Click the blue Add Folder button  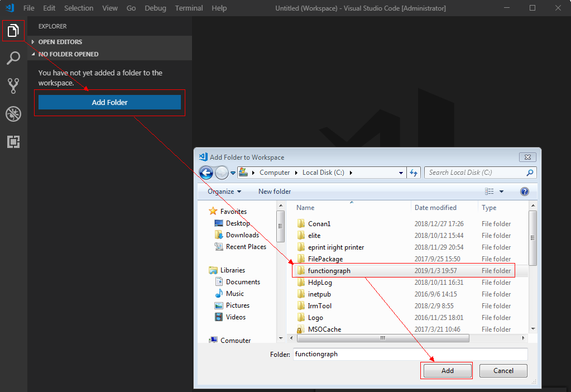(109, 102)
